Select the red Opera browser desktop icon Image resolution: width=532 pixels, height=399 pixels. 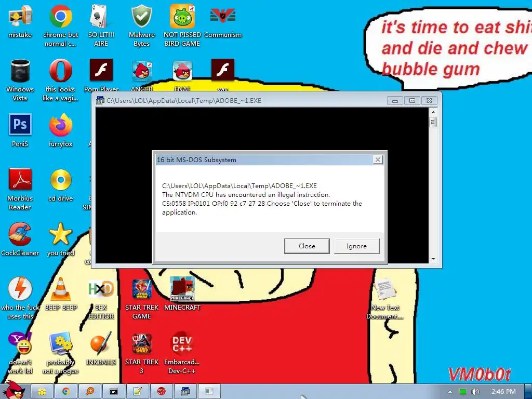(60, 71)
